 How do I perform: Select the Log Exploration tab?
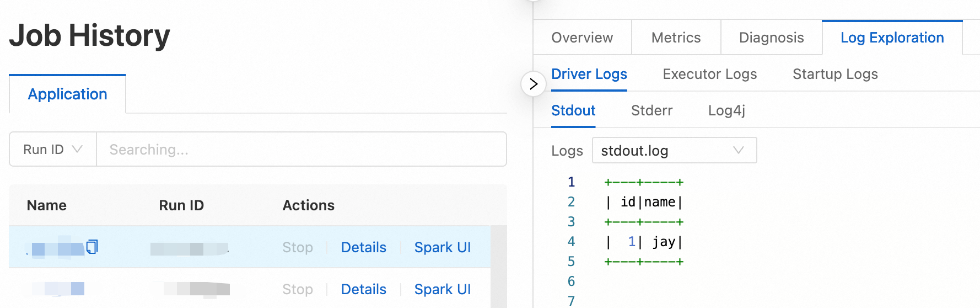(x=892, y=38)
